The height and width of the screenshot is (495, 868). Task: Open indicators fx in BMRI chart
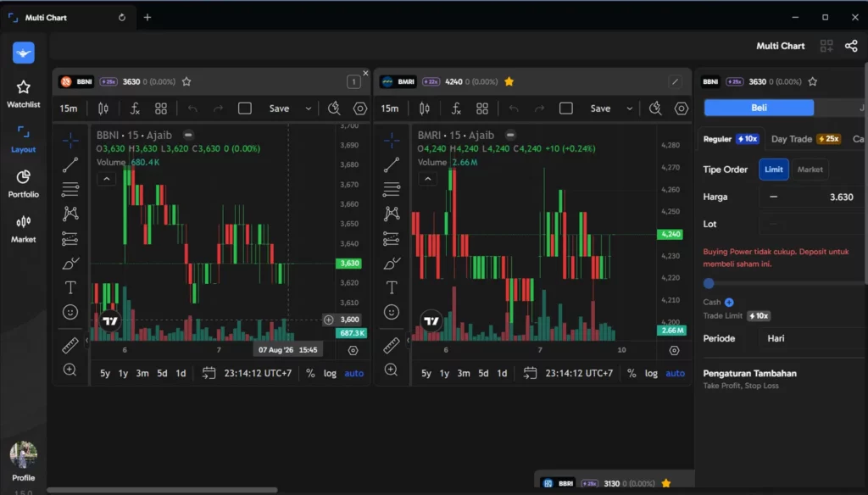[455, 108]
